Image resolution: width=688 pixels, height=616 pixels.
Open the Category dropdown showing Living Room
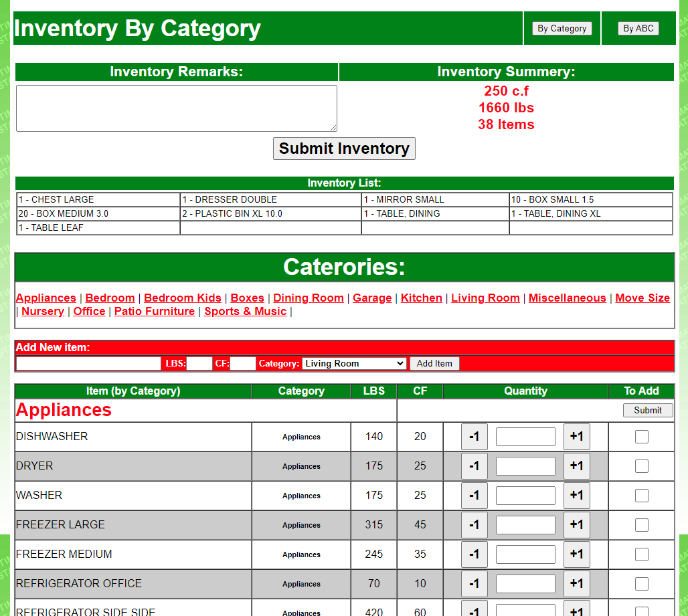353,363
